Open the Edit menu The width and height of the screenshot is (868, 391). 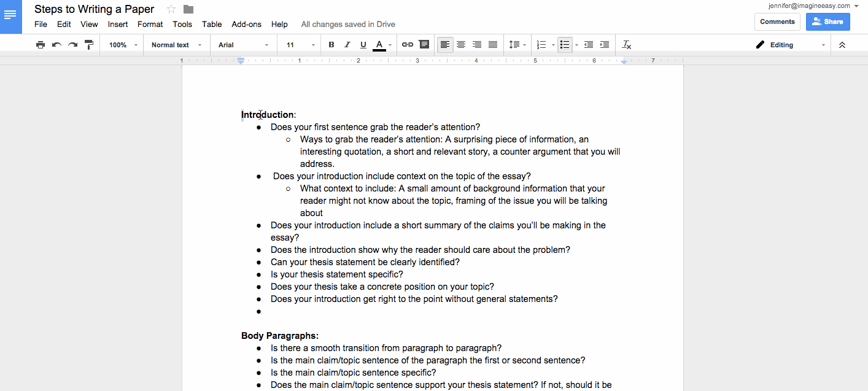pyautogui.click(x=64, y=25)
